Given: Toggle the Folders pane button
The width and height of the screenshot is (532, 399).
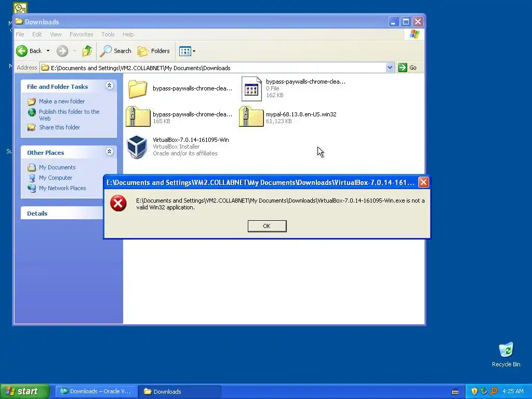Looking at the screenshot, I should click(154, 51).
